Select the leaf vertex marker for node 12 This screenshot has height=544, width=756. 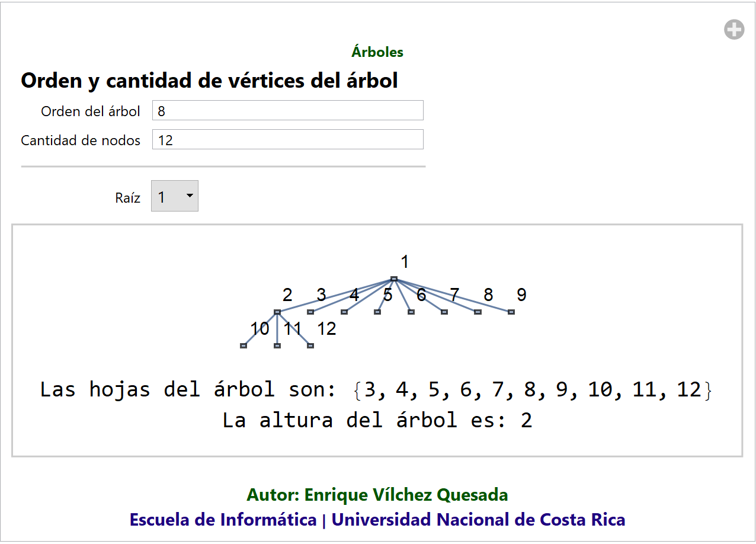310,345
